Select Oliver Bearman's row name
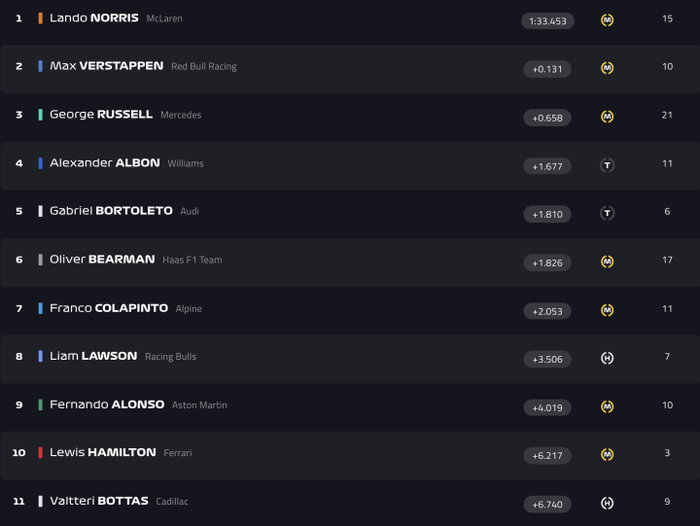Screen dimensions: 700x526 click(102, 259)
